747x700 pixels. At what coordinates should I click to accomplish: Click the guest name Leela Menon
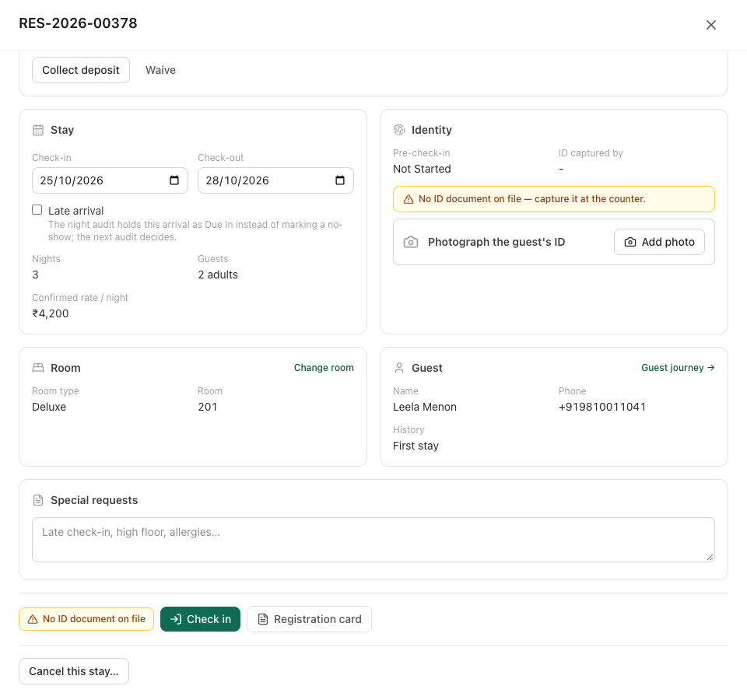pos(425,407)
